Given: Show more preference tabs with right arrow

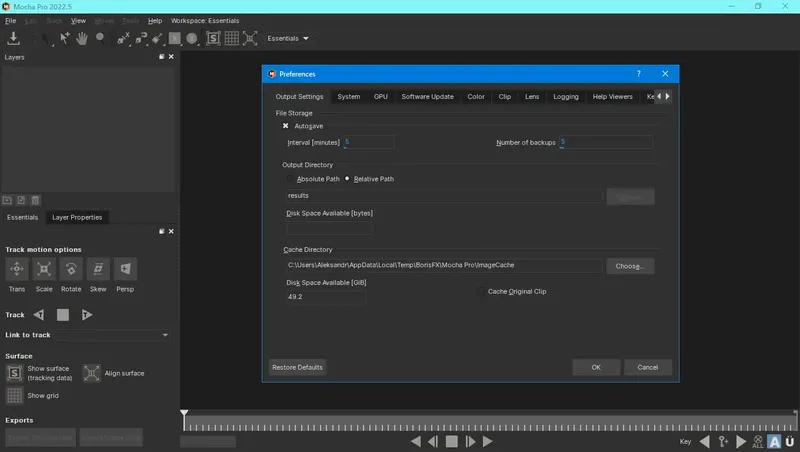Looking at the screenshot, I should click(667, 96).
